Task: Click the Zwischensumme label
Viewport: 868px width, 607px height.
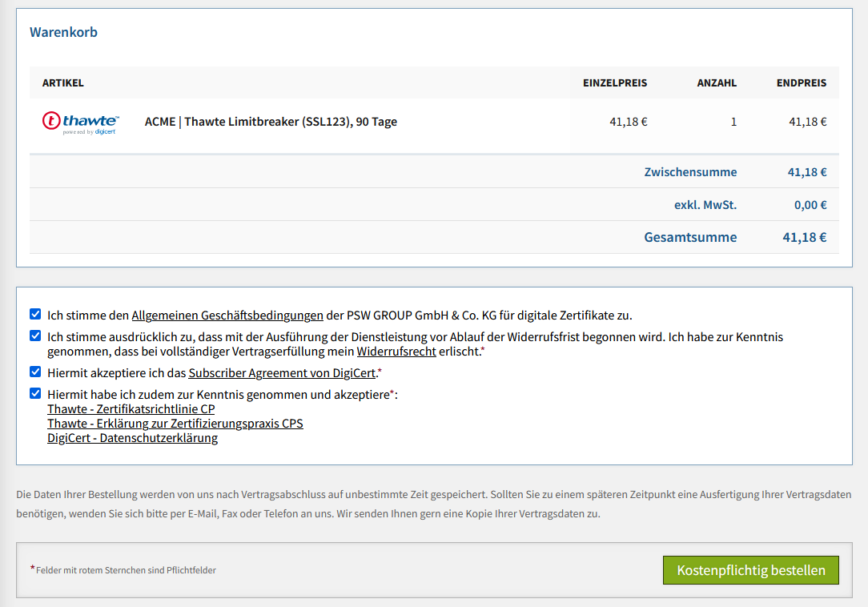Action: (x=690, y=172)
